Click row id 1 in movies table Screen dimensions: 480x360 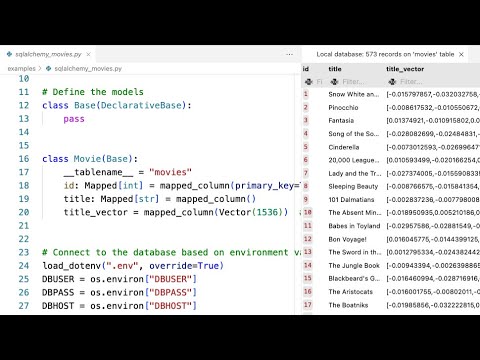(305, 94)
